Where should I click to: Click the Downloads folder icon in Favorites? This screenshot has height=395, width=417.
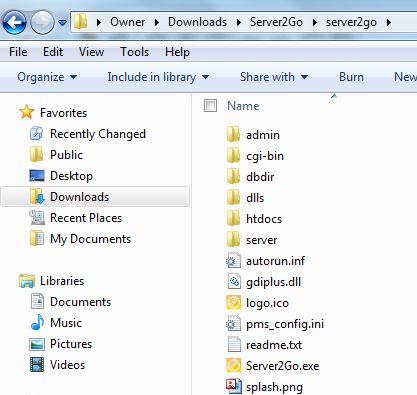point(37,196)
